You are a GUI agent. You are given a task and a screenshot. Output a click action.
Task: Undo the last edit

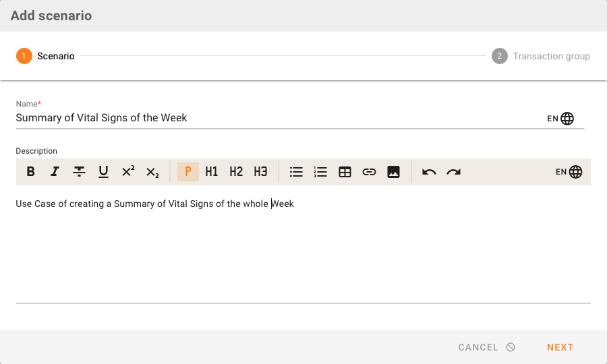(x=429, y=172)
